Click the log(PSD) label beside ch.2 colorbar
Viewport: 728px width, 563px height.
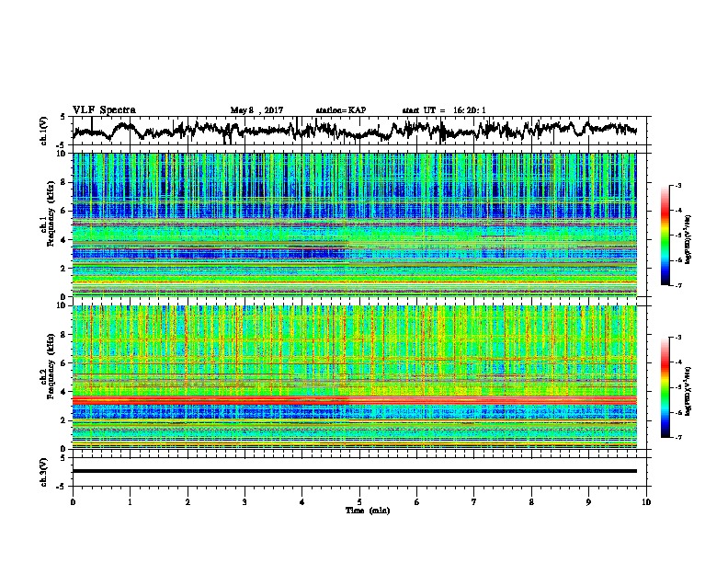point(688,391)
